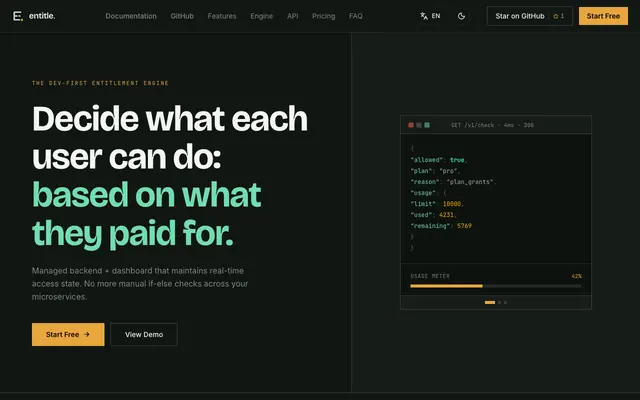Click the usage meter progress bar
Image resolution: width=640 pixels, height=400 pixels.
(x=496, y=286)
